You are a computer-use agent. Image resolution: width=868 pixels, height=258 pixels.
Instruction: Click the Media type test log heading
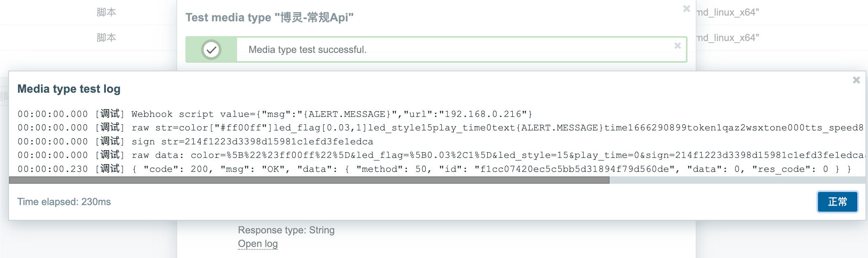(69, 89)
